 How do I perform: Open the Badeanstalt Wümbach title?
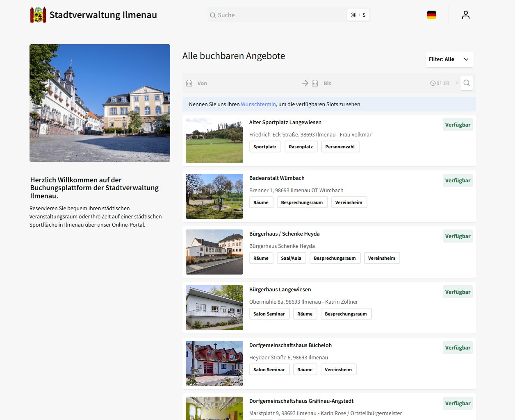click(x=277, y=178)
